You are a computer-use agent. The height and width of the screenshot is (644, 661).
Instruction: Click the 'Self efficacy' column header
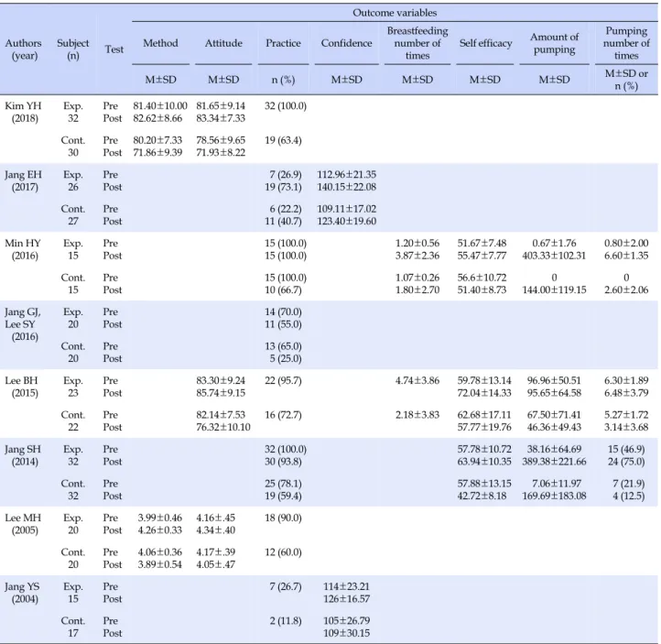pos(485,43)
